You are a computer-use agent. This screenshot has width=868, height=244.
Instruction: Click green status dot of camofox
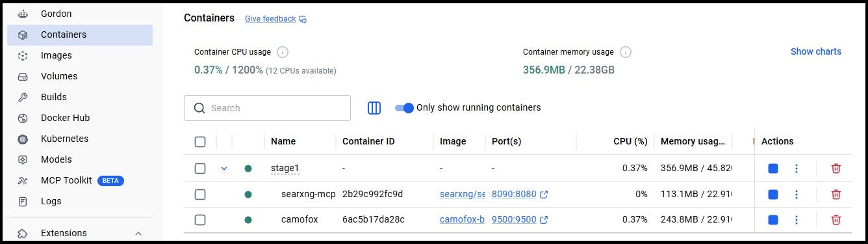point(248,220)
